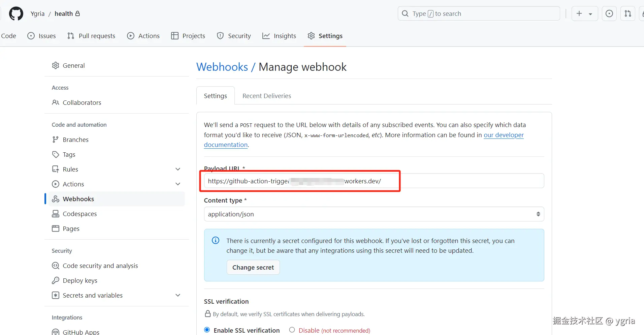Go back via the Webhooks breadcrumb link

point(222,67)
